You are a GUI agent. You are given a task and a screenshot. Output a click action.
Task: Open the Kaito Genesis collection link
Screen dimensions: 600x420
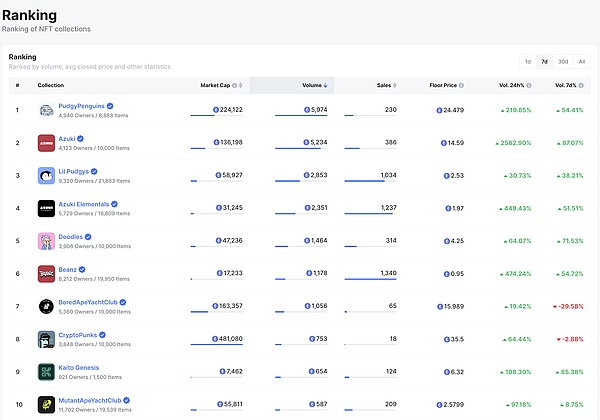(x=78, y=368)
